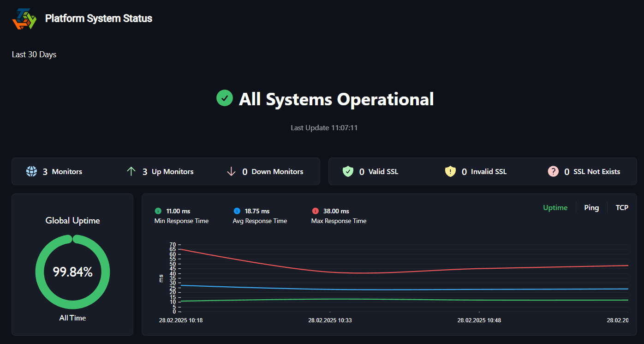The image size is (644, 344).
Task: Click the 99.84% uptime value
Action: (x=73, y=272)
